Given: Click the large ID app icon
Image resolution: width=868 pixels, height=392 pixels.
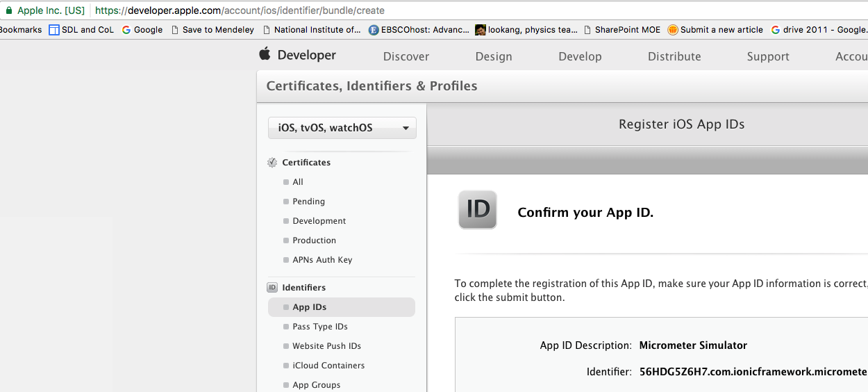Looking at the screenshot, I should coord(478,210).
